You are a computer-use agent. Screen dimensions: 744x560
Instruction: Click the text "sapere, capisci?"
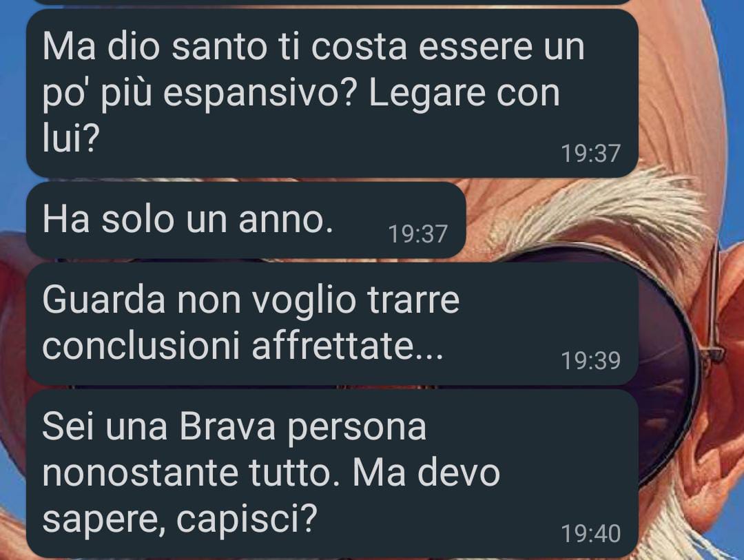pyautogui.click(x=179, y=519)
